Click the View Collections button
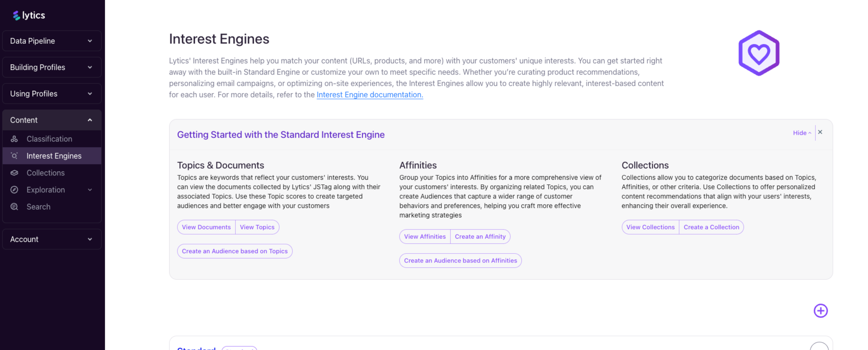Screen dimensions: 868x350 (650, 227)
